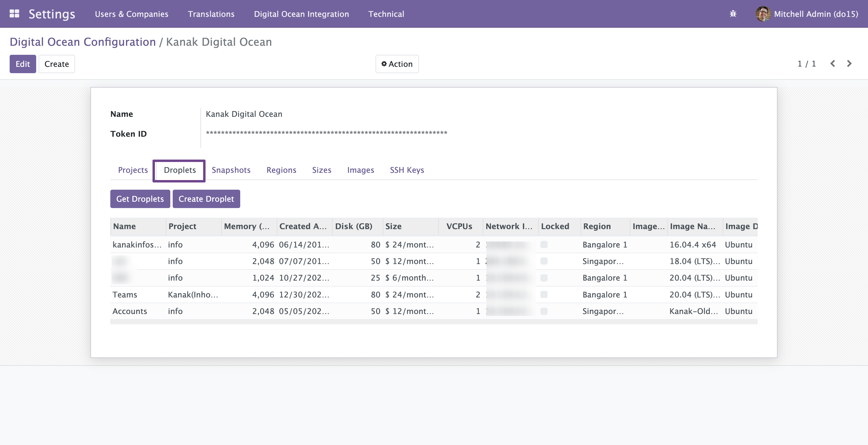Viewport: 868px width, 445px height.
Task: Sort by Region column header
Action: pyautogui.click(x=605, y=226)
